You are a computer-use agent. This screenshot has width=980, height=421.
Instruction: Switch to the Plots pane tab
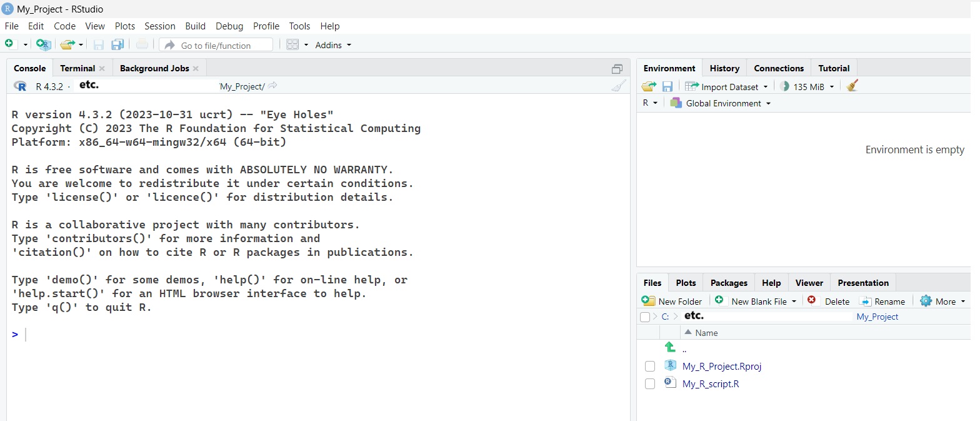686,283
